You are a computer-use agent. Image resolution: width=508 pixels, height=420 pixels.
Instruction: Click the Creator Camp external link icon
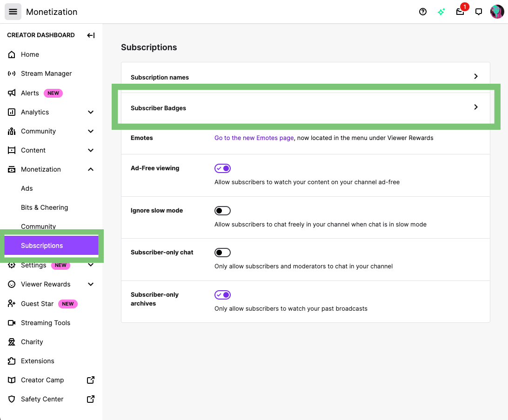point(91,380)
